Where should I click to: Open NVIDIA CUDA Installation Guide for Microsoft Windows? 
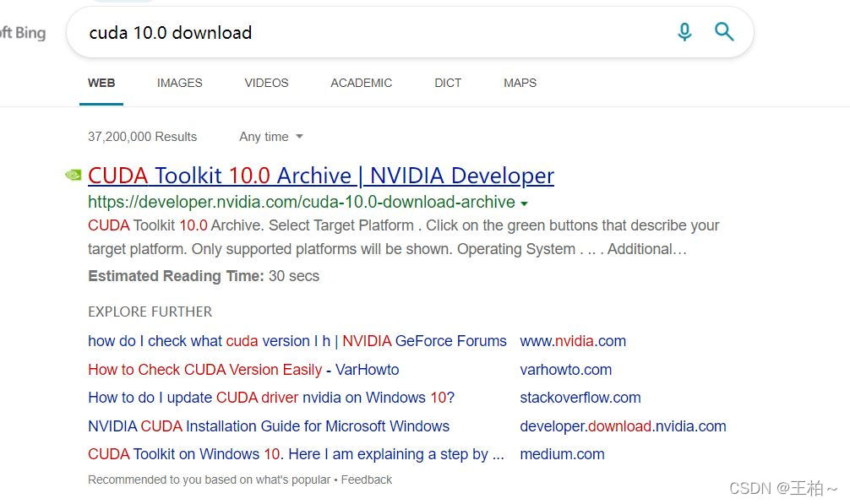269,426
